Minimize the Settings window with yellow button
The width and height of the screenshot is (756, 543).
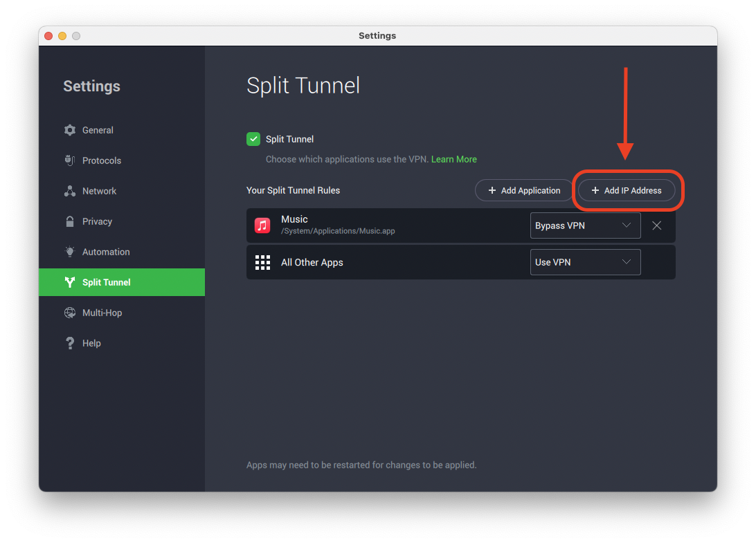click(62, 36)
